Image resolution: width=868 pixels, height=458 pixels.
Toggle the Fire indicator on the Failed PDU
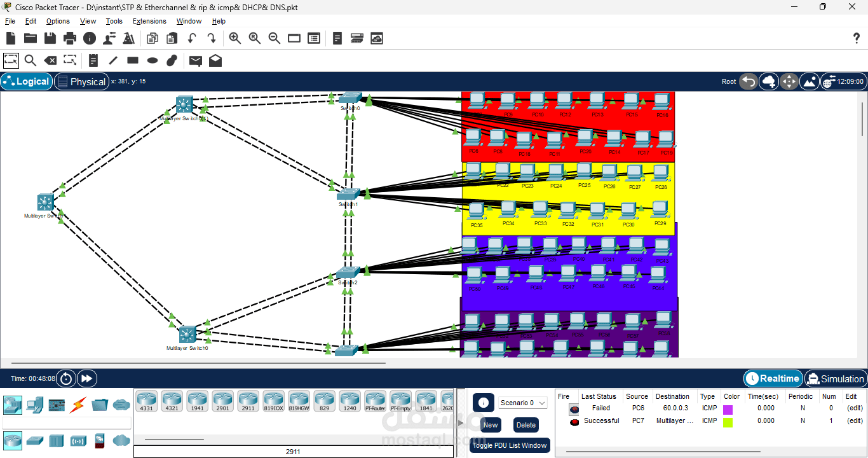(x=574, y=408)
